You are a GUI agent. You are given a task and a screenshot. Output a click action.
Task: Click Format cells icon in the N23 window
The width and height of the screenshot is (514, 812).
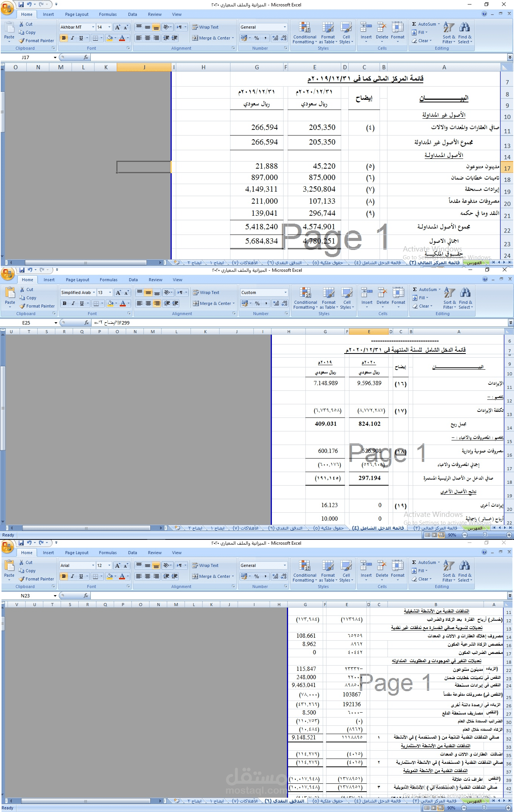(x=398, y=566)
